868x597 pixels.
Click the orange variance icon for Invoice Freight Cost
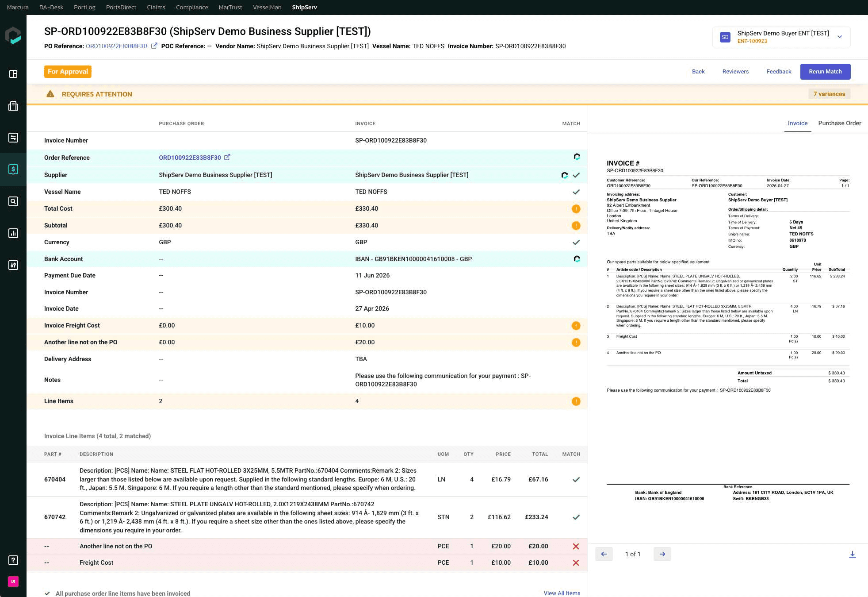point(576,326)
